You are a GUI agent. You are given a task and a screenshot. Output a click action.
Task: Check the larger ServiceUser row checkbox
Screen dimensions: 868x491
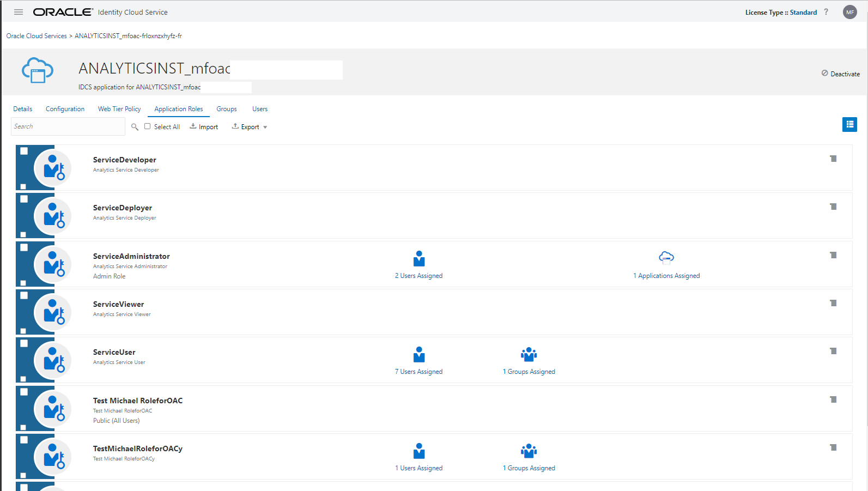pos(24,343)
